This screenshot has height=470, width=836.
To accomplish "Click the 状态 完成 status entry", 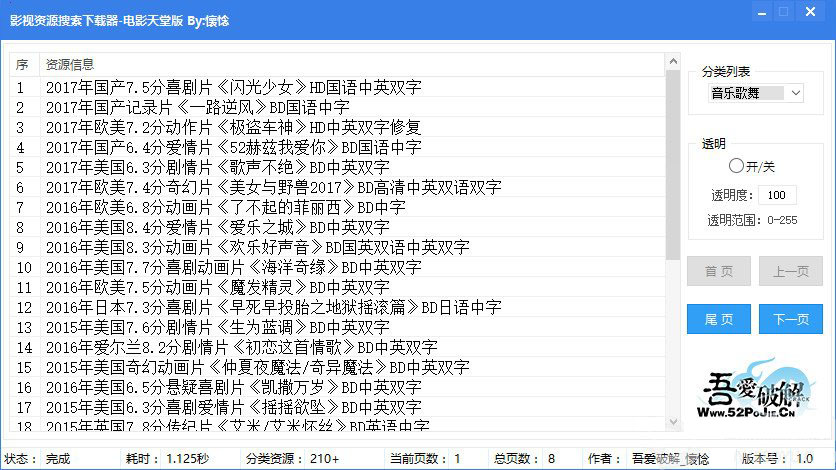I will [37, 459].
